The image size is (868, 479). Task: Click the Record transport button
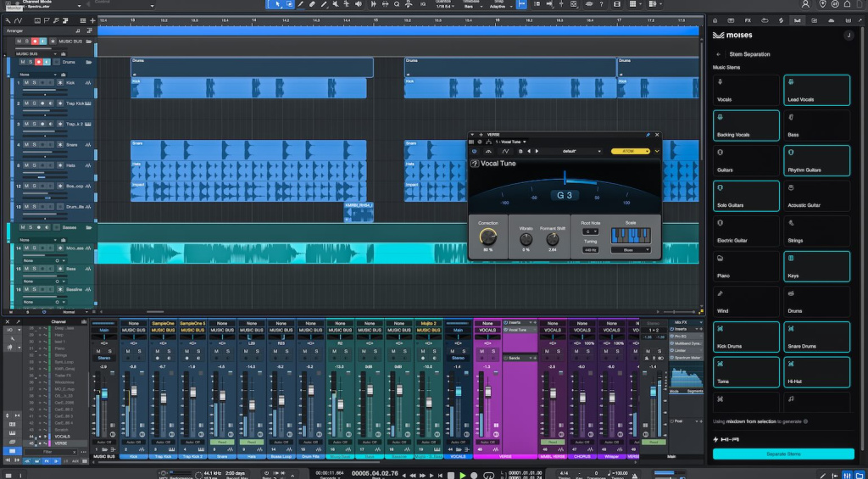pyautogui.click(x=475, y=475)
